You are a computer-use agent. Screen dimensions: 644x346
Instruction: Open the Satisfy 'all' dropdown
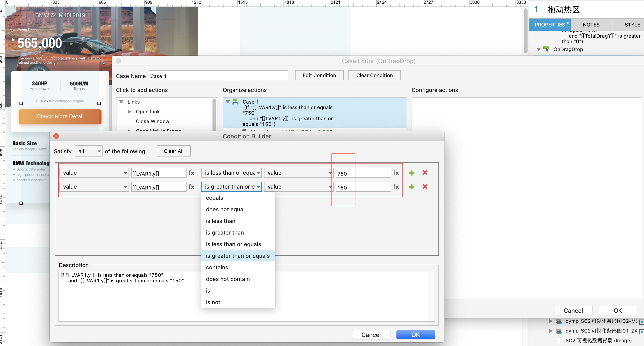point(88,151)
